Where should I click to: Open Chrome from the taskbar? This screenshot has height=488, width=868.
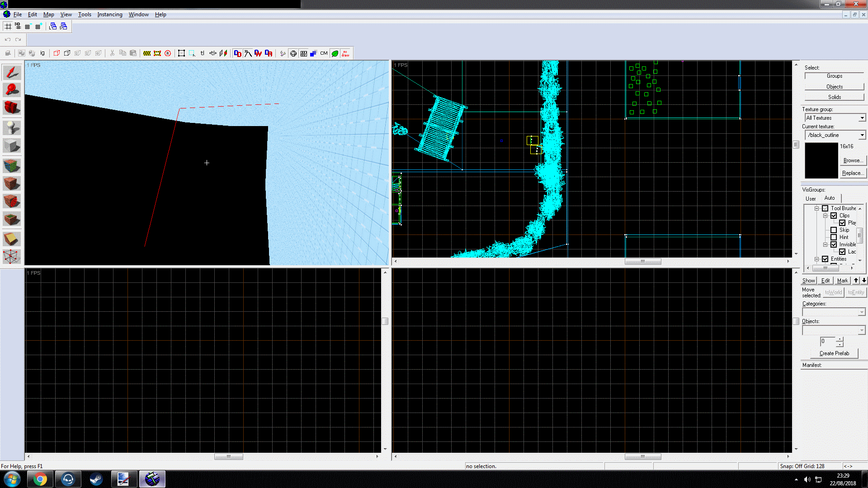point(40,479)
